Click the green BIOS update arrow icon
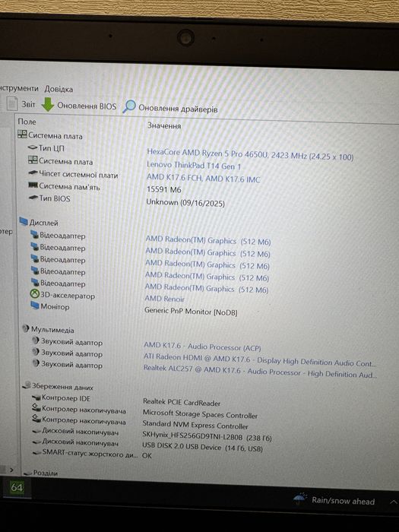Image resolution: width=399 pixels, height=532 pixels. coord(48,105)
